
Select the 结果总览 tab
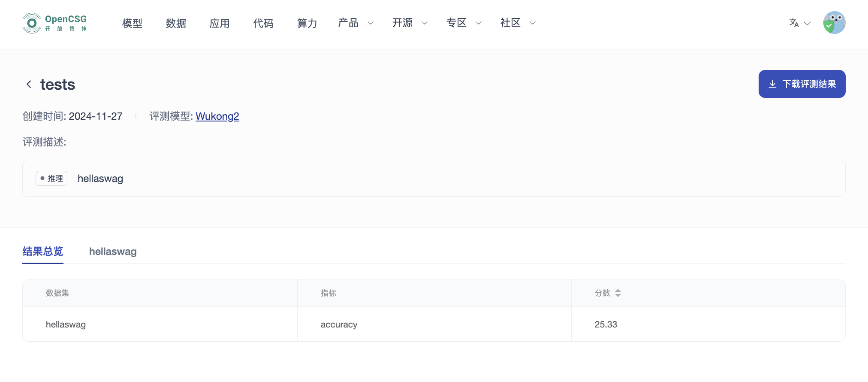[43, 252]
